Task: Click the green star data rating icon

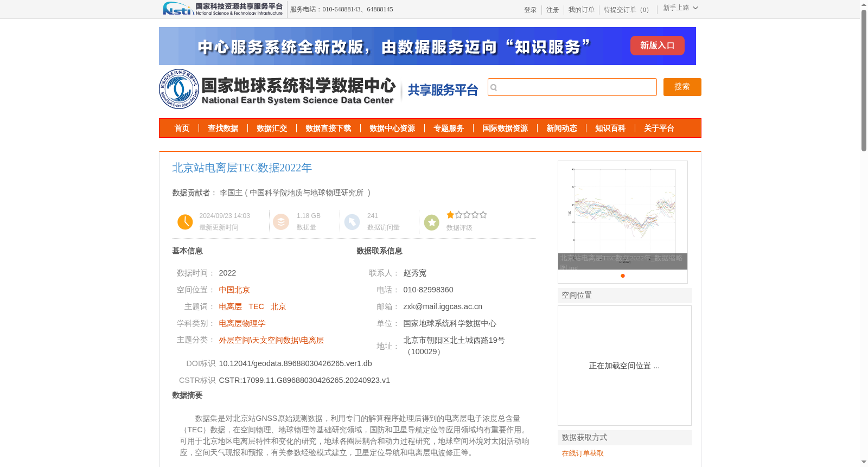Action: [432, 222]
